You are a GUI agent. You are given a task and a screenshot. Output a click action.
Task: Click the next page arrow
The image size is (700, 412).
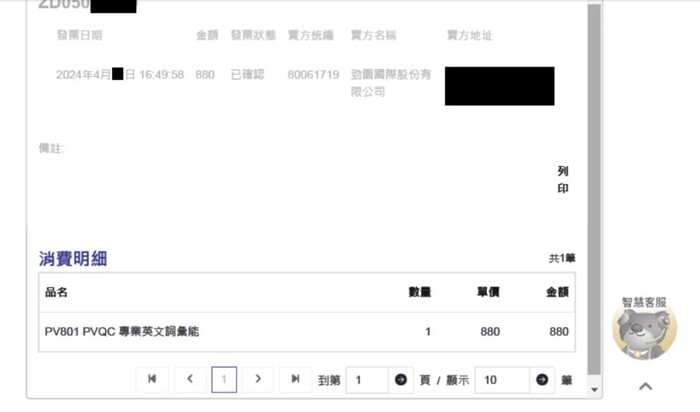[x=258, y=379]
